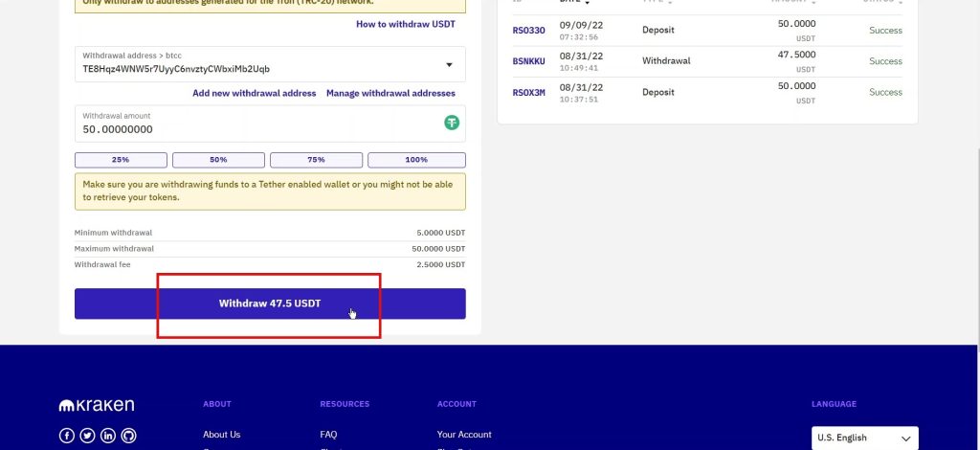Click Success status for 09/09/22 deposit
Screen dimensions: 980x450
885,31
